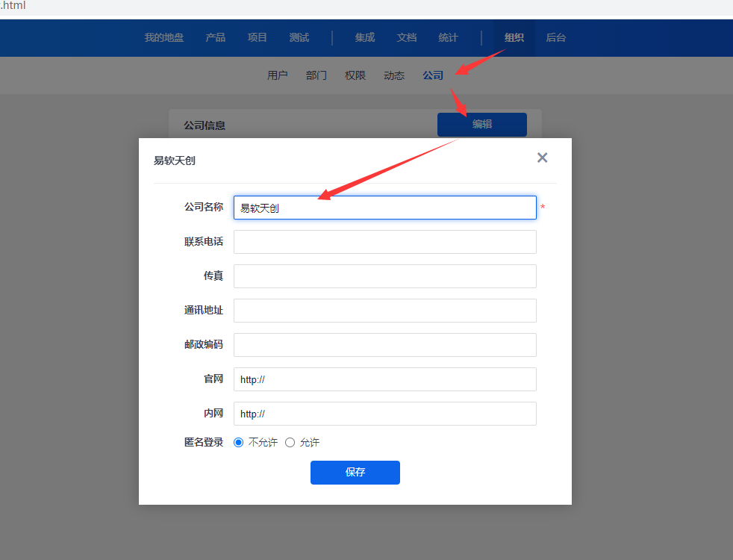
Task: Close the 易软天创 dialog with X
Action: (543, 158)
